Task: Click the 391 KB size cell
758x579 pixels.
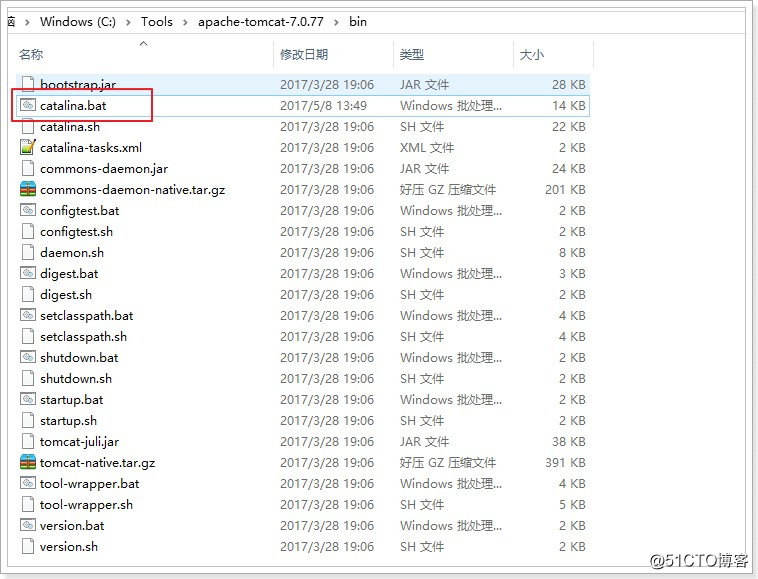Action: coord(565,463)
